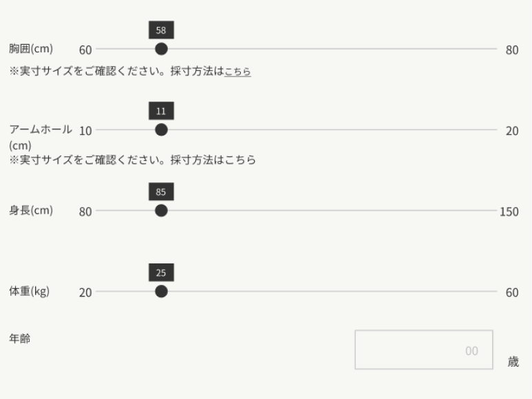The height and width of the screenshot is (399, 532).
Task: Click the maximum value 20 of armhole slider
Action: point(512,131)
